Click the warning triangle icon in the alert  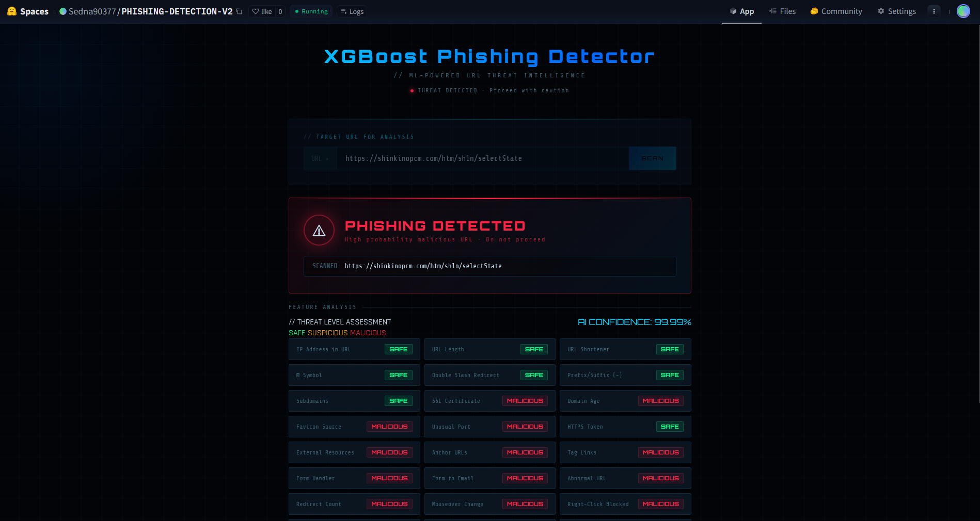click(x=319, y=230)
